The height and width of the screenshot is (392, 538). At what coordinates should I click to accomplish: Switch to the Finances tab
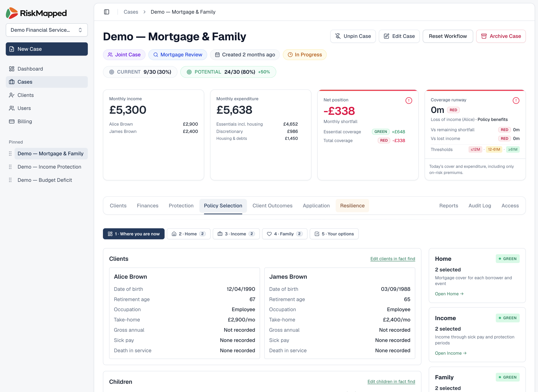coord(147,206)
